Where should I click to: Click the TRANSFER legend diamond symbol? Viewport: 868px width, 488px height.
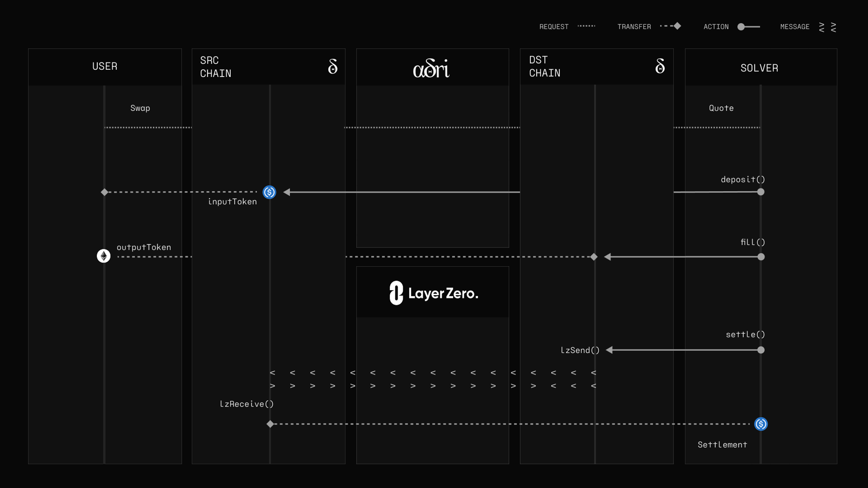point(677,26)
